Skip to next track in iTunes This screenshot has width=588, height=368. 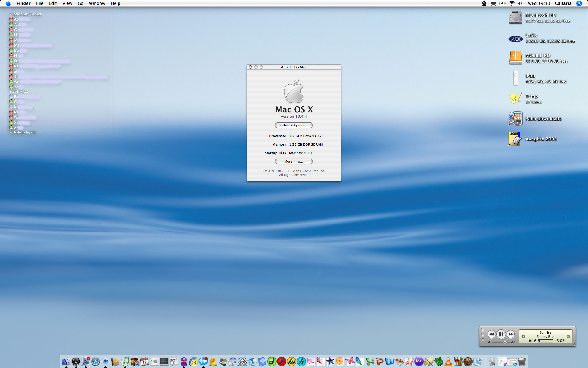coord(511,334)
